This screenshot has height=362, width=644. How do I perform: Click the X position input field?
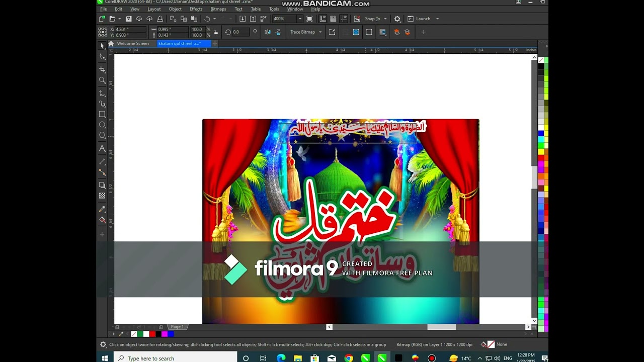pyautogui.click(x=130, y=29)
